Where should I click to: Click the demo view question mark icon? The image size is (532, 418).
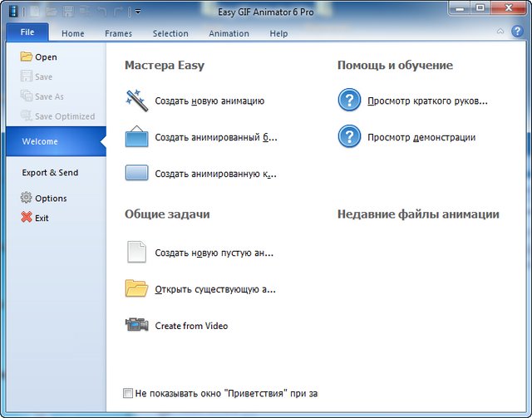point(349,137)
